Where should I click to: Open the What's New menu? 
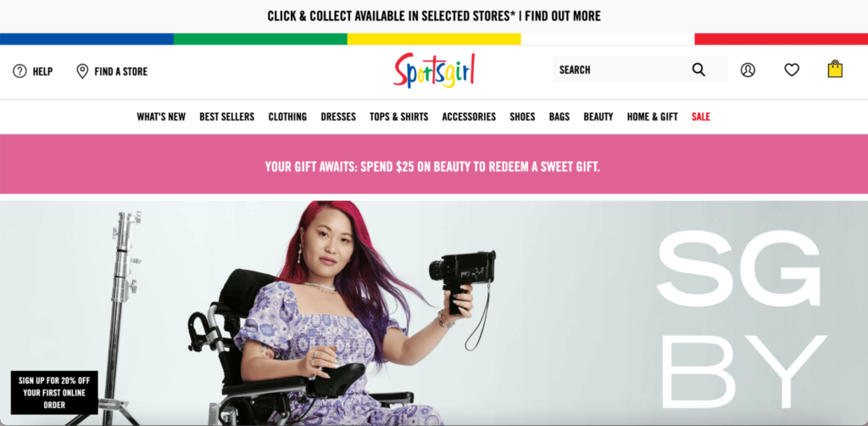coord(161,117)
